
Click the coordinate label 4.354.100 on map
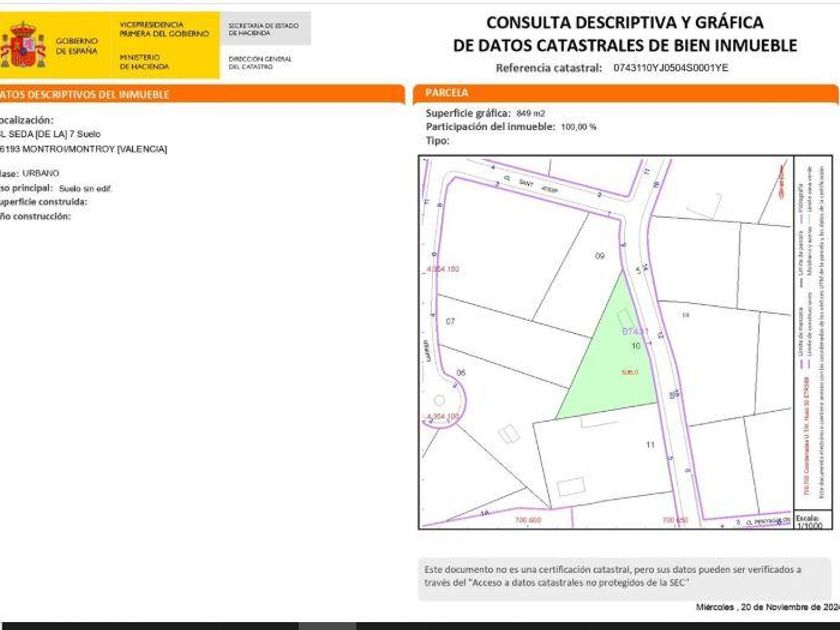[442, 416]
